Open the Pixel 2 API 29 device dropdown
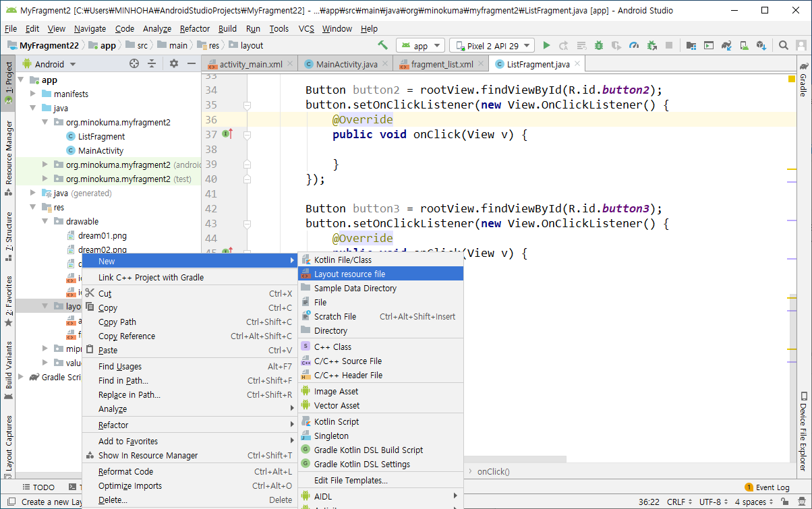The width and height of the screenshot is (812, 509). (x=492, y=46)
